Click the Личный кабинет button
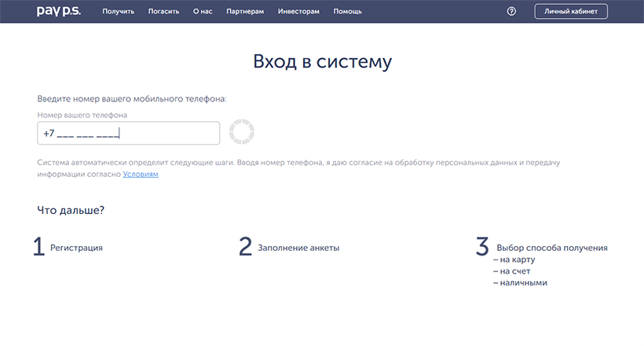Viewport: 644px width, 346px height. 571,12
